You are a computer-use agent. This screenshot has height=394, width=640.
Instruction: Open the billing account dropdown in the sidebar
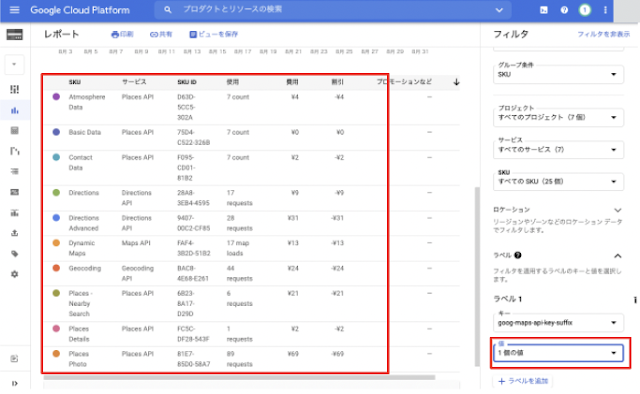coord(14,64)
